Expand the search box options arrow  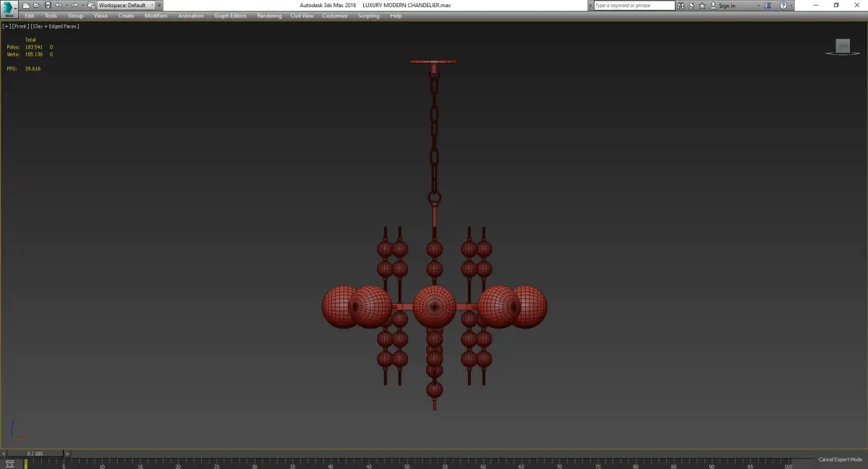tap(590, 5)
